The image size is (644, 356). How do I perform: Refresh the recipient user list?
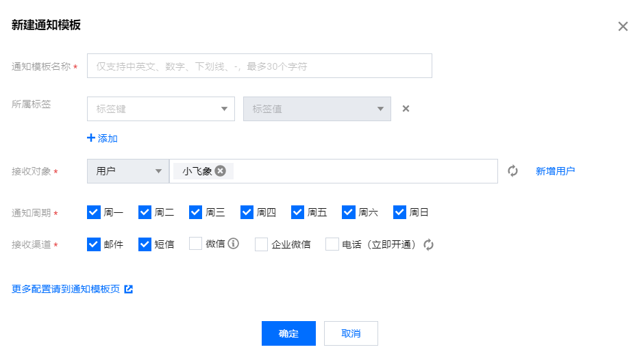(x=512, y=171)
